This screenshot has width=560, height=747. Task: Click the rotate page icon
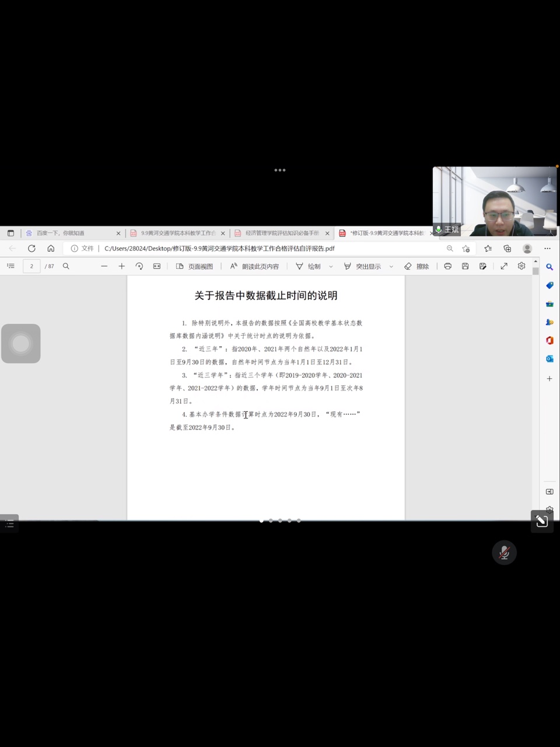[x=139, y=266]
